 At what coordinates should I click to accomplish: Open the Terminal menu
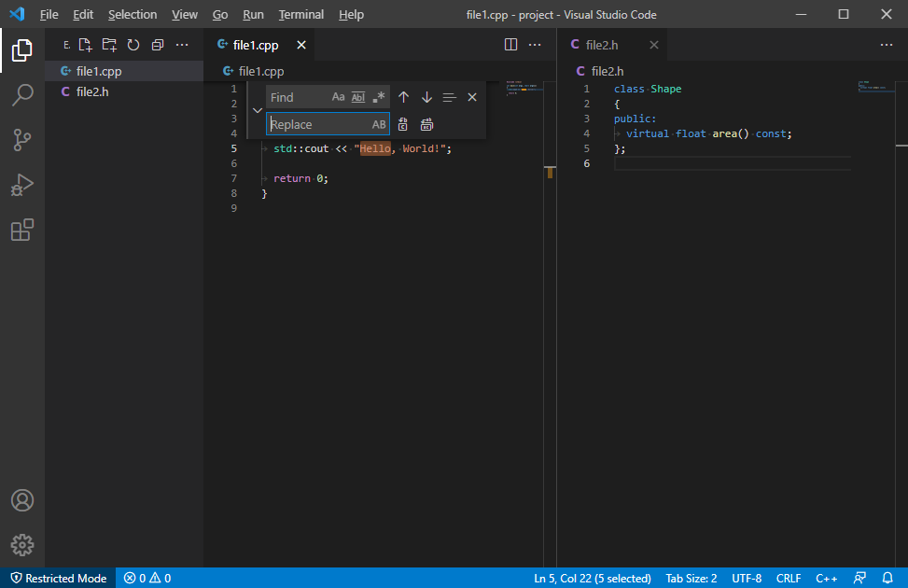[300, 14]
